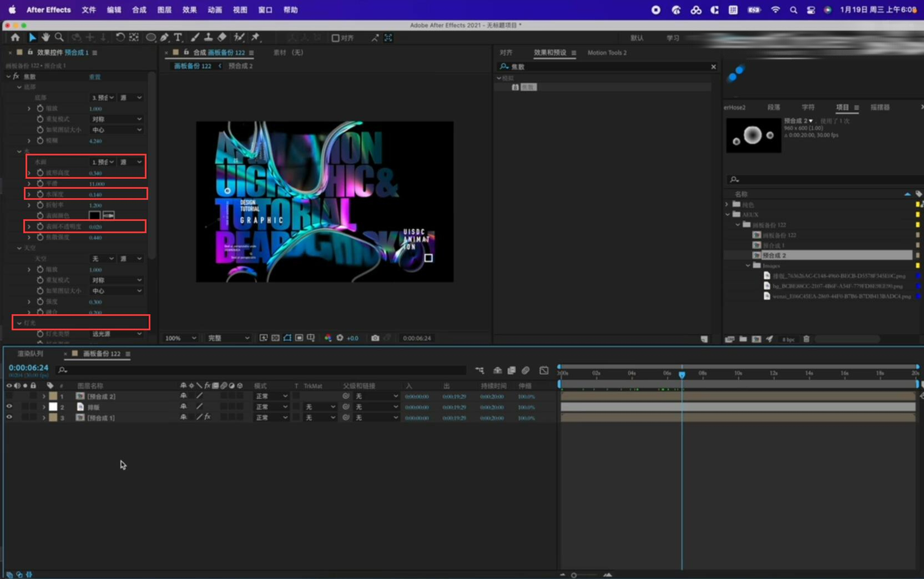Click the motion blur enable icon in the timeline
Screen dimensions: 924x579
pos(526,370)
